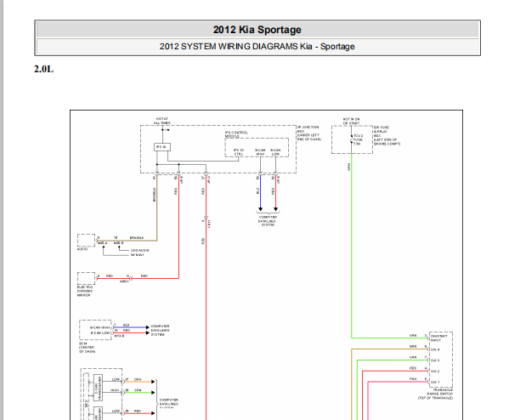This screenshot has width=509, height=420.
Task: Click the "HOT IN ON OR START" label
Action: point(351,122)
